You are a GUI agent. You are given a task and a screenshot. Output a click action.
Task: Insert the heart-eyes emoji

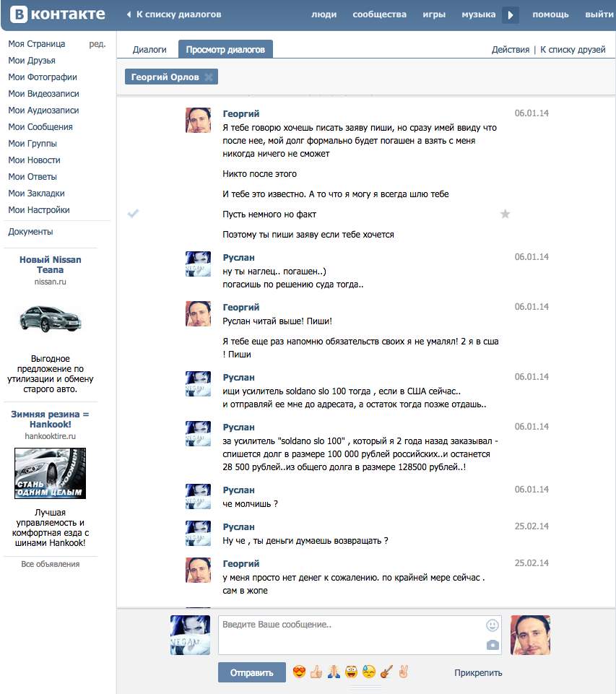(x=300, y=672)
